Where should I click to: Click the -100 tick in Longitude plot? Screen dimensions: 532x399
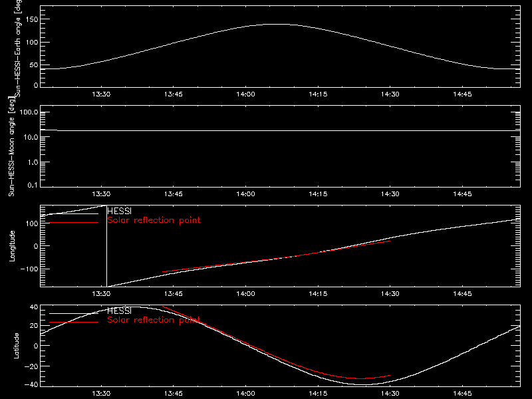[29, 269]
